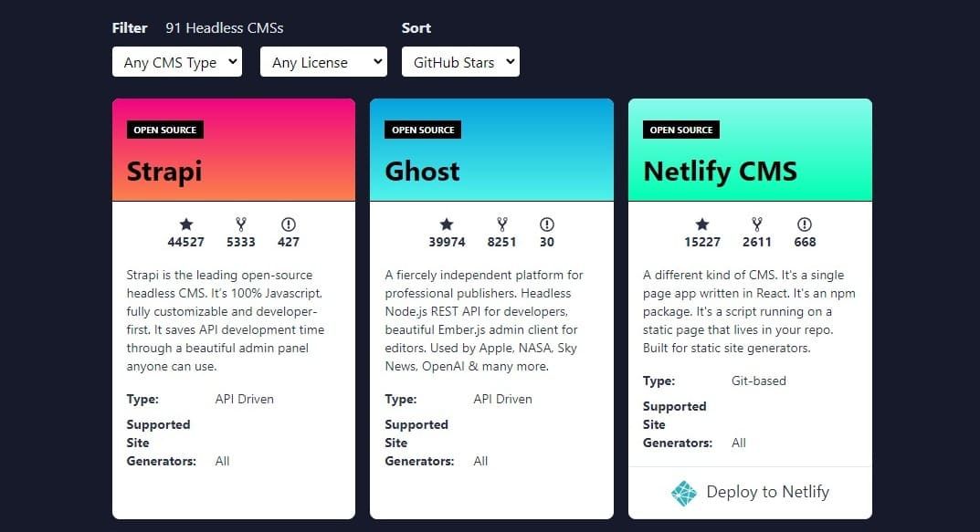Image resolution: width=980 pixels, height=532 pixels.
Task: Click the open issues icon on Strapi card
Action: pos(289,224)
